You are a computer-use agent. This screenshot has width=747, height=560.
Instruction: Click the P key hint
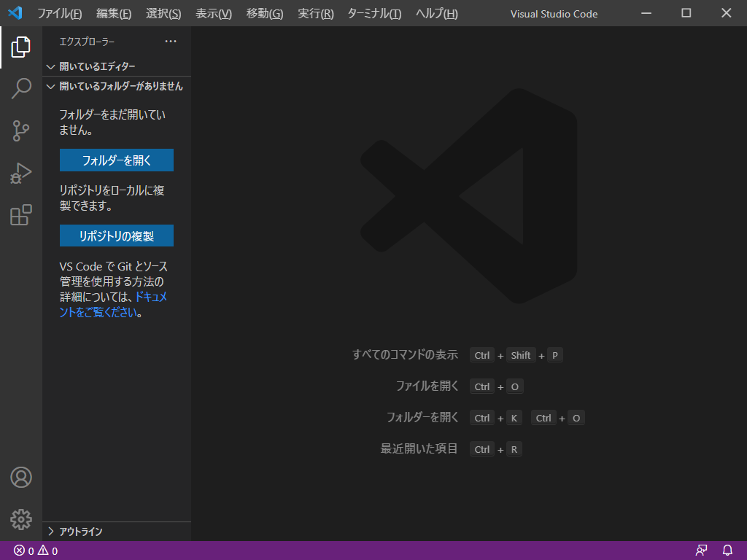click(x=555, y=355)
